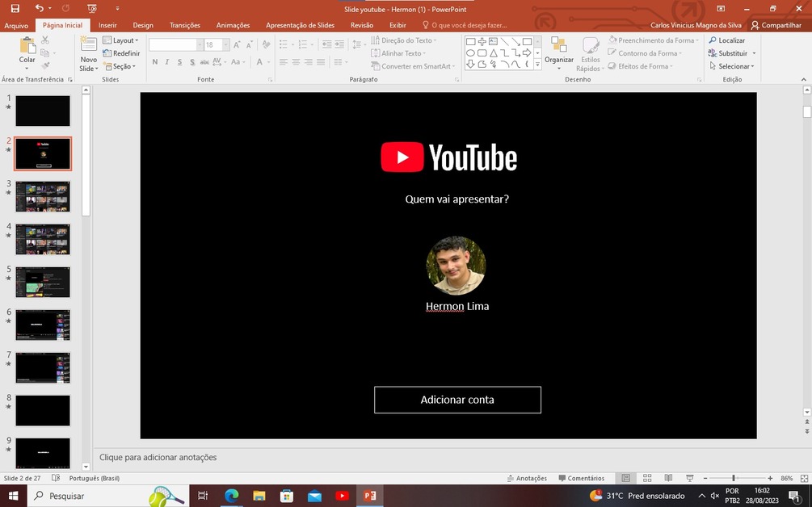Viewport: 812px width, 507px height.
Task: Select the text box shape in gallery
Action: (493, 41)
